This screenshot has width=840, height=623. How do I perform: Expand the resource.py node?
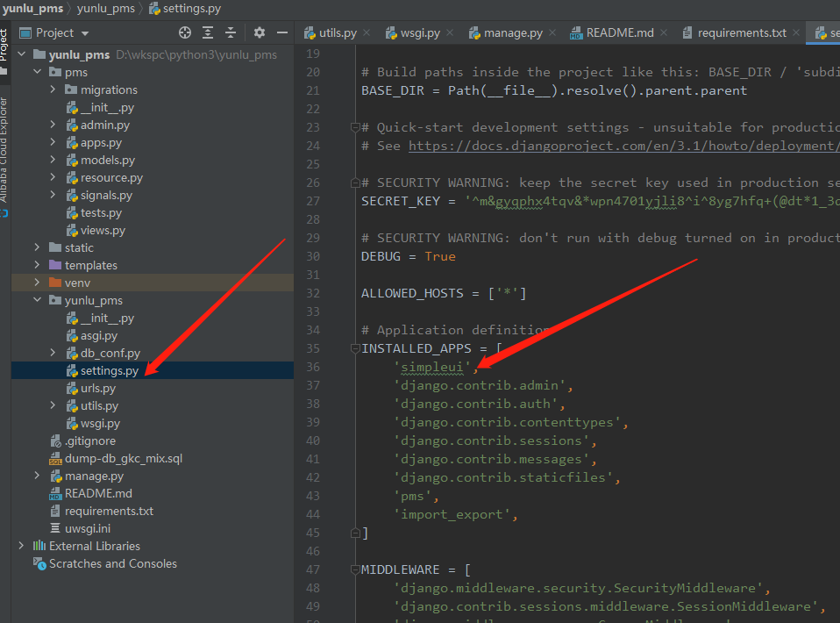coord(53,177)
